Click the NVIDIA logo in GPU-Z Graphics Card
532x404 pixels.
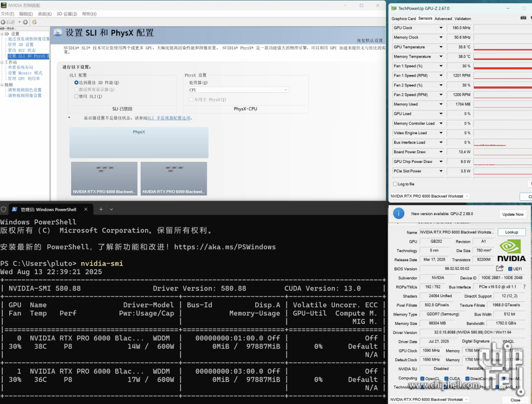[511, 251]
